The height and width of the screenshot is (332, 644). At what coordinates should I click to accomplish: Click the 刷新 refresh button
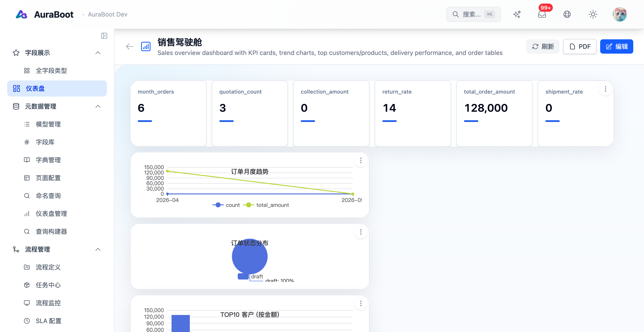543,46
